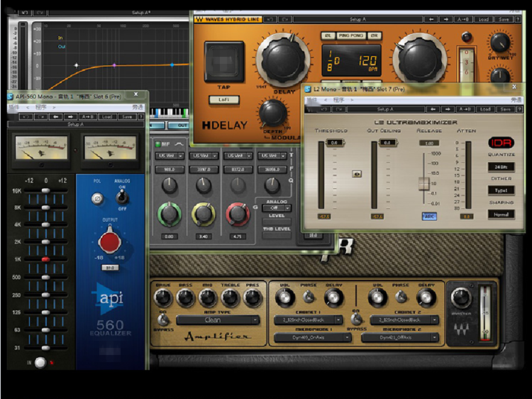The width and height of the screenshot is (532, 399).
Task: Toggle the IN button below the API-560 sliders
Action: pyautogui.click(x=40, y=362)
